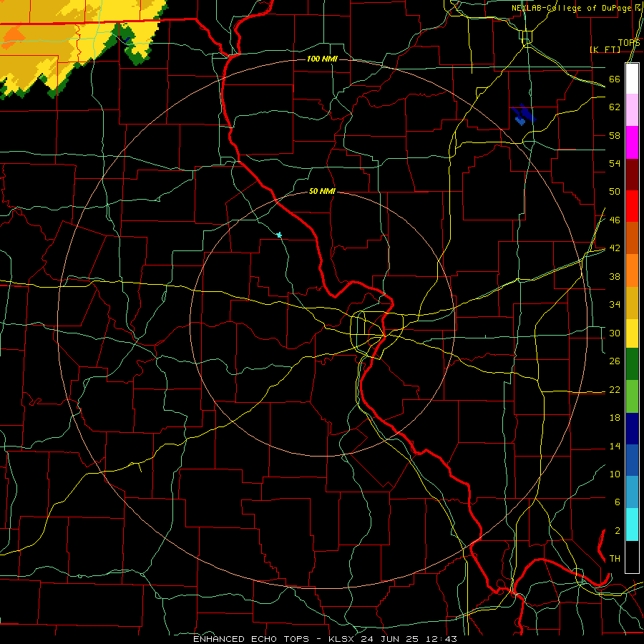The height and width of the screenshot is (644, 644).
Task: Click the small cyan marker on the map
Action: pos(279,235)
